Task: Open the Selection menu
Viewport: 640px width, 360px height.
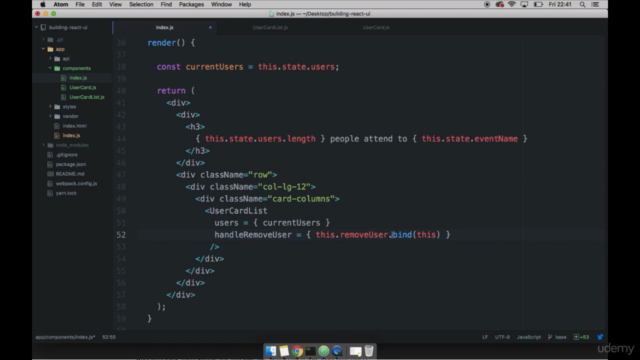Action: (141, 4)
